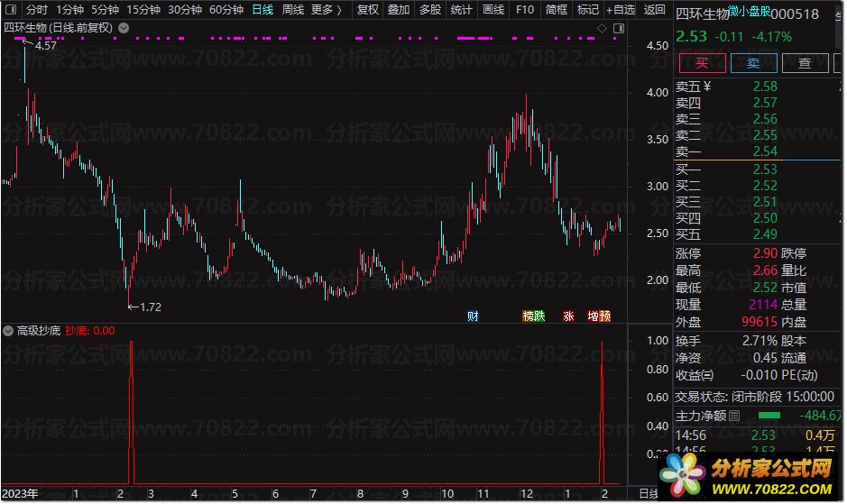Click the 财 financial event marker
This screenshot has width=847, height=504.
click(x=473, y=316)
